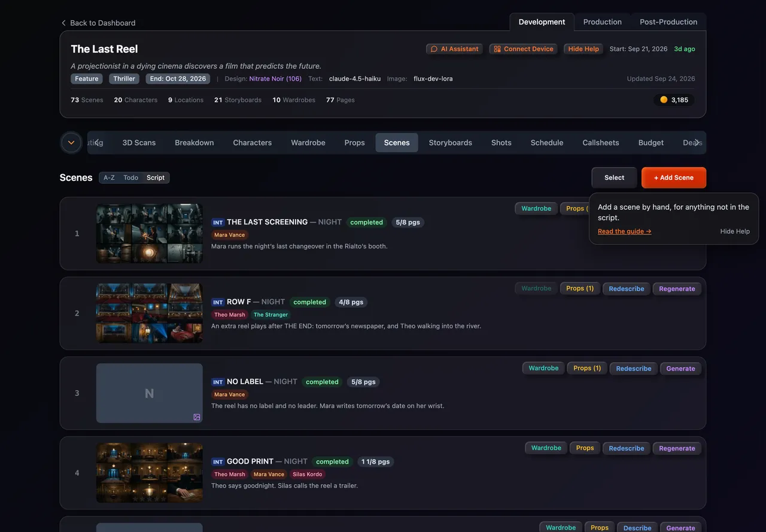Viewport: 766px width, 532px height.
Task: Go to the Storyboards section
Action: [x=451, y=142]
